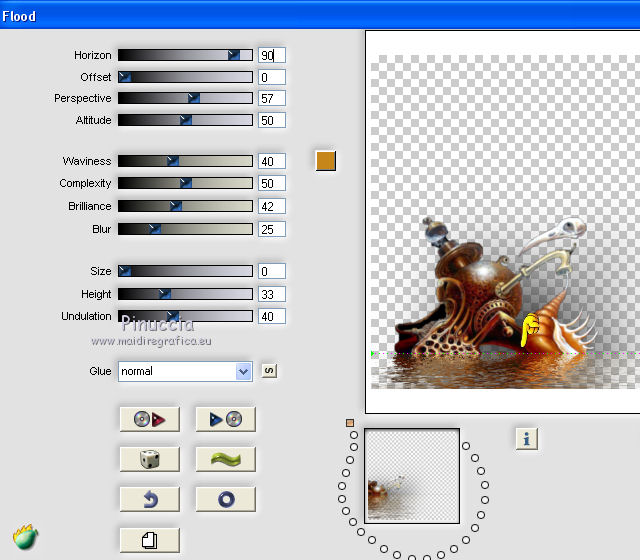Click the Horizon label text
640x560 pixels.
pos(93,55)
